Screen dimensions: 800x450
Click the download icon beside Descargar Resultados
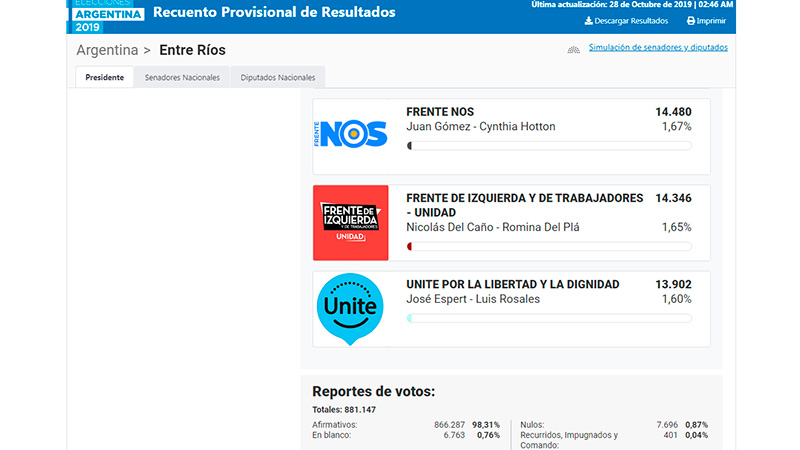589,21
